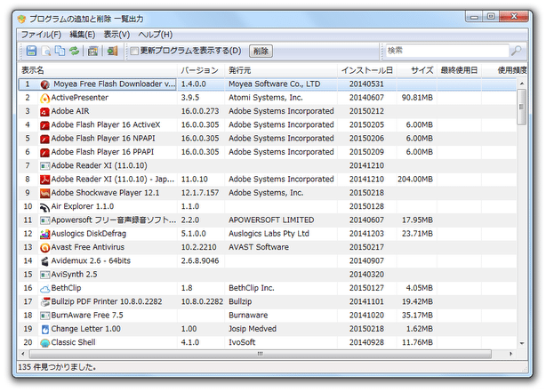
Task: Click the Auslogics DiskDefrag icon
Action: [45, 234]
